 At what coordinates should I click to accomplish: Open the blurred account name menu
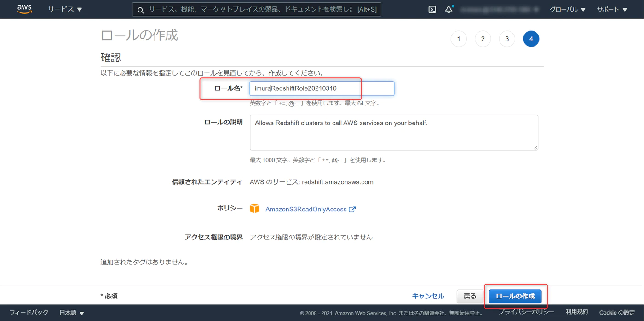point(500,9)
